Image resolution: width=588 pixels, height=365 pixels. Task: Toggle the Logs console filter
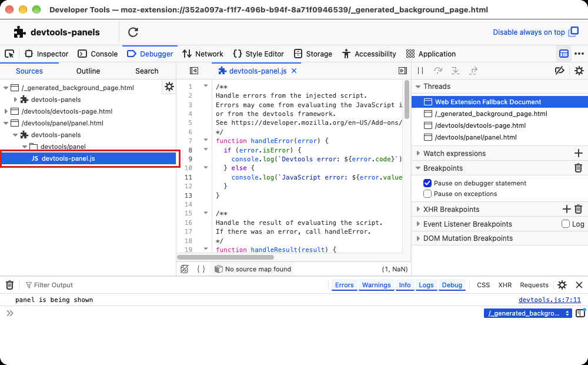426,285
